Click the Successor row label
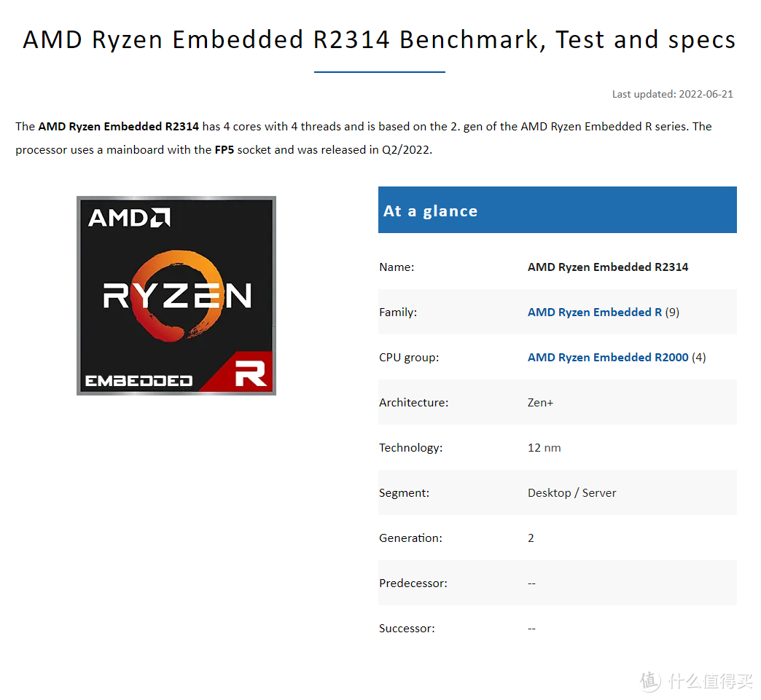Screen dimensions: 761x700 tap(407, 629)
